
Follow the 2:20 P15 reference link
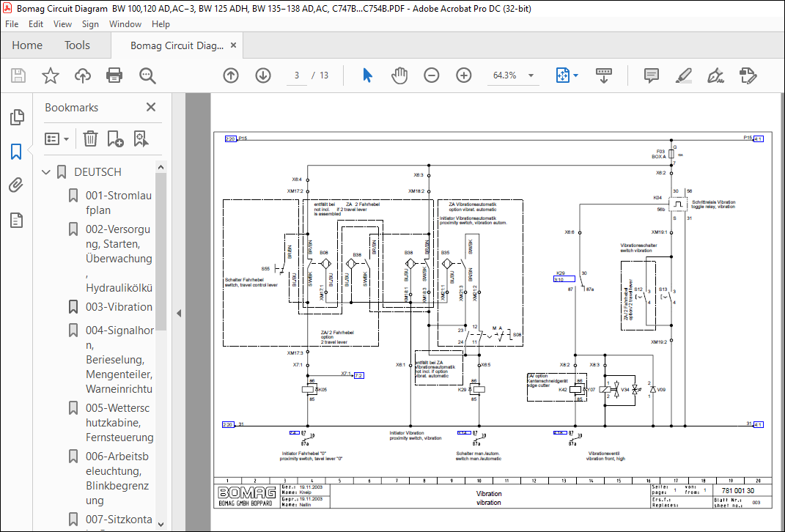pyautogui.click(x=230, y=138)
